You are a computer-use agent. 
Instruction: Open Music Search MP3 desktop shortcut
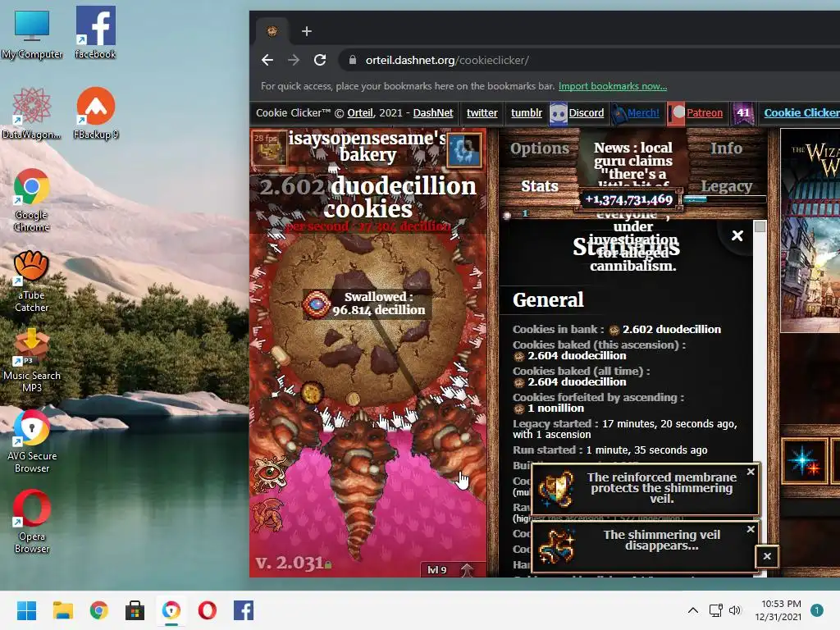[x=31, y=361]
